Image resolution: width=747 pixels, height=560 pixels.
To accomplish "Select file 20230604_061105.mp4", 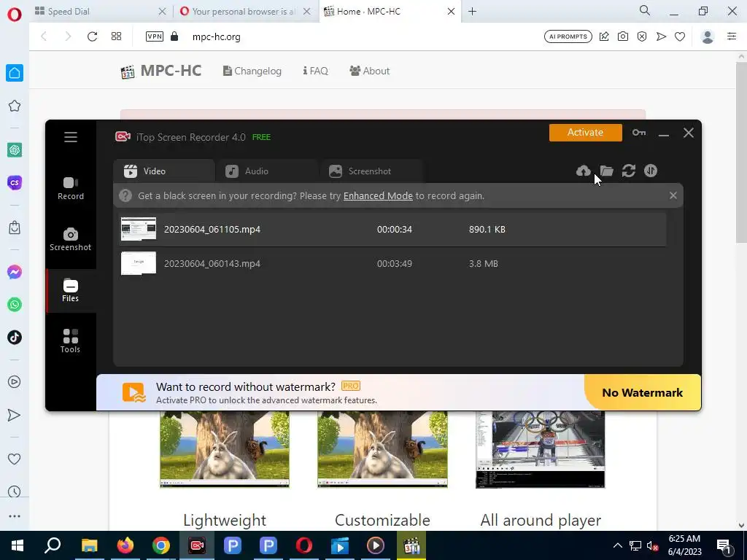I will 391,229.
